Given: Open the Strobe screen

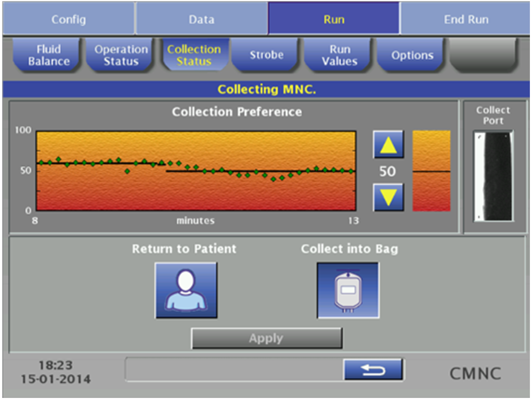Looking at the screenshot, I should (265, 55).
